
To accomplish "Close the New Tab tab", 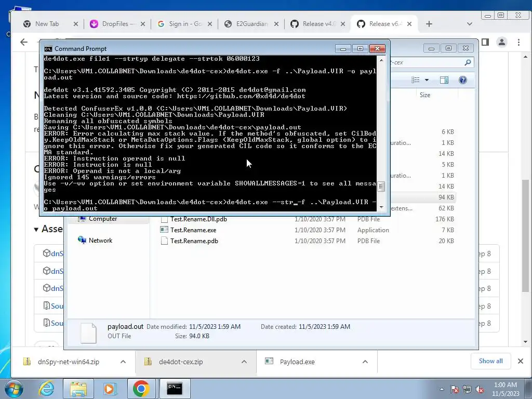I will pyautogui.click(x=76, y=24).
